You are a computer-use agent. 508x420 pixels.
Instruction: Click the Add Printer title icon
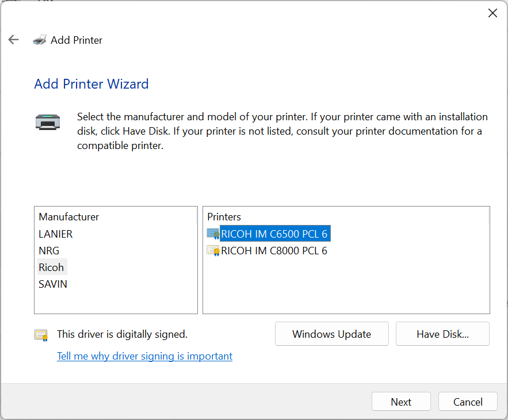coord(40,40)
